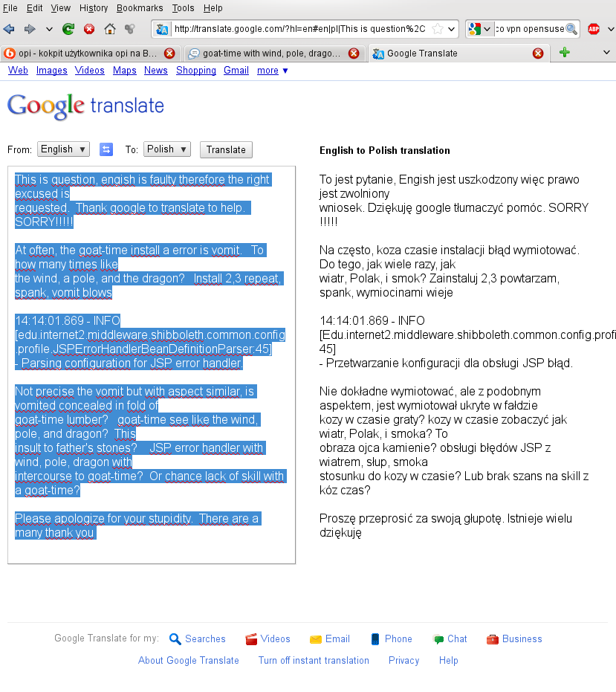Click the swap languages icon
The image size is (616, 692).
click(106, 149)
